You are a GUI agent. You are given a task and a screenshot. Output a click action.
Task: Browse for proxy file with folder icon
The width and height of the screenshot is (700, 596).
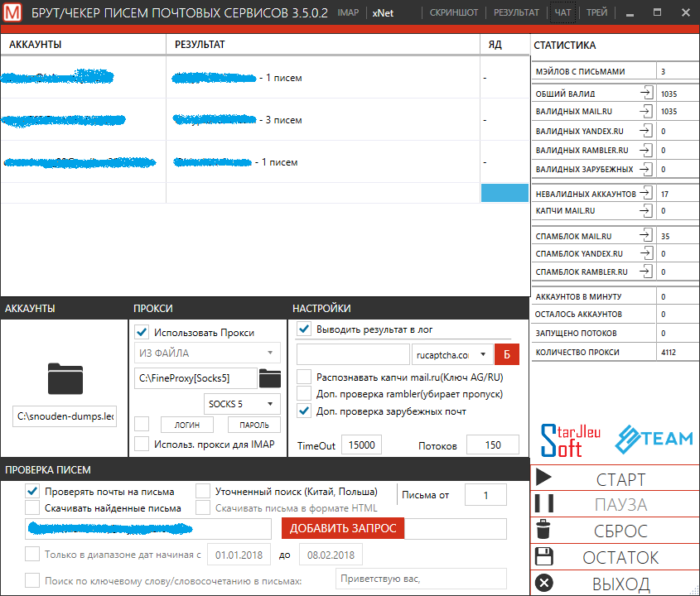(270, 379)
